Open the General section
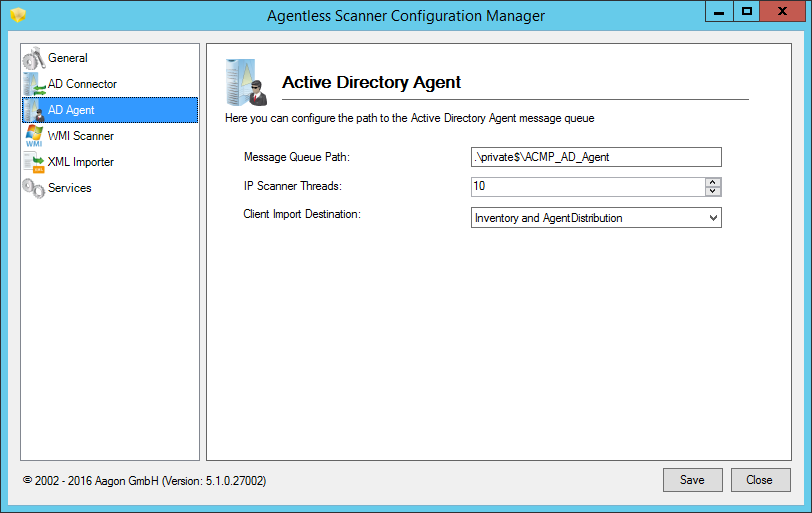Screen dimensions: 812x513 (x=110, y=58)
